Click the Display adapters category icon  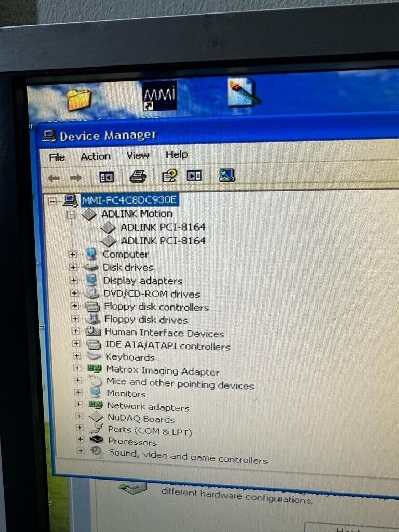click(91, 280)
